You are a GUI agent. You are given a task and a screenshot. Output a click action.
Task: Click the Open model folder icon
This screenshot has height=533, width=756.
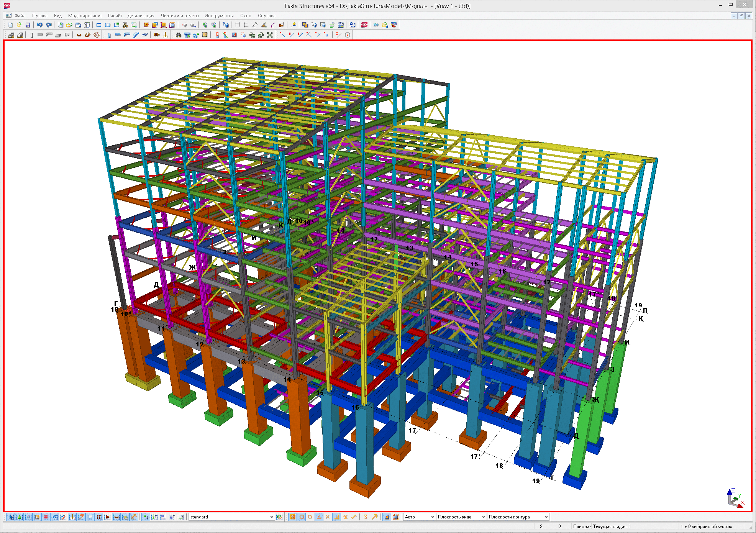pos(19,25)
